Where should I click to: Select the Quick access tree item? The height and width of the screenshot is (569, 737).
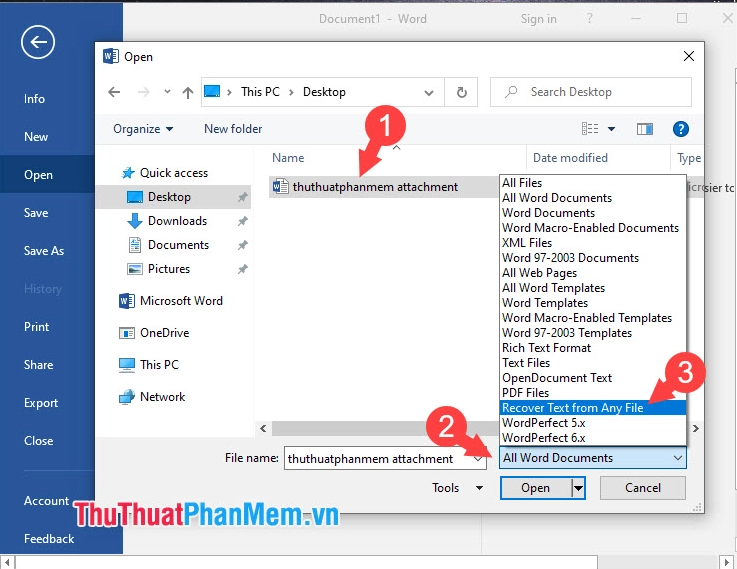(165, 173)
